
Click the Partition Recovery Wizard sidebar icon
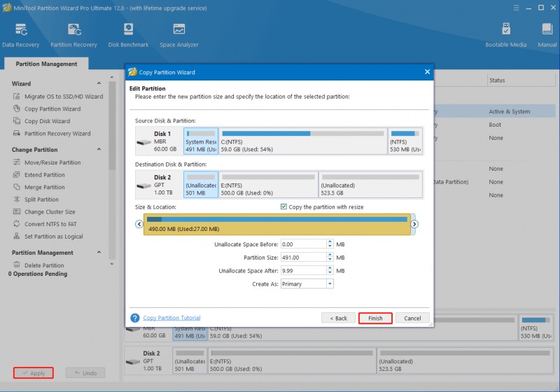[16, 133]
